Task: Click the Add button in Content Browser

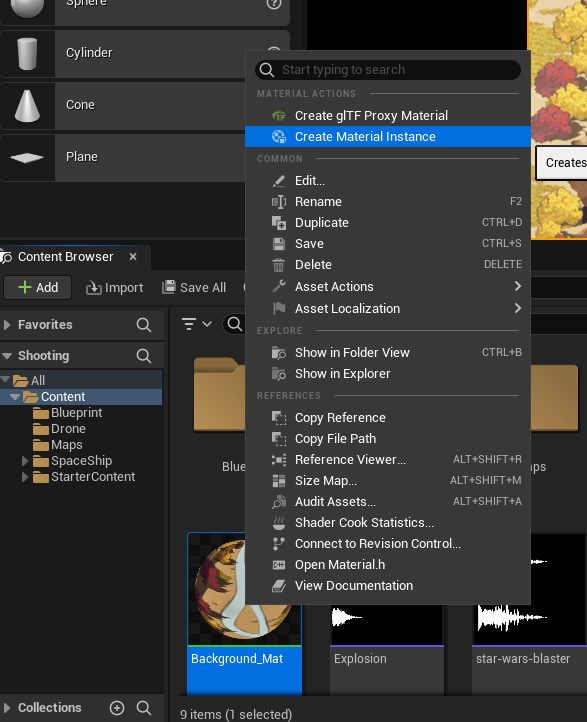Action: point(38,288)
